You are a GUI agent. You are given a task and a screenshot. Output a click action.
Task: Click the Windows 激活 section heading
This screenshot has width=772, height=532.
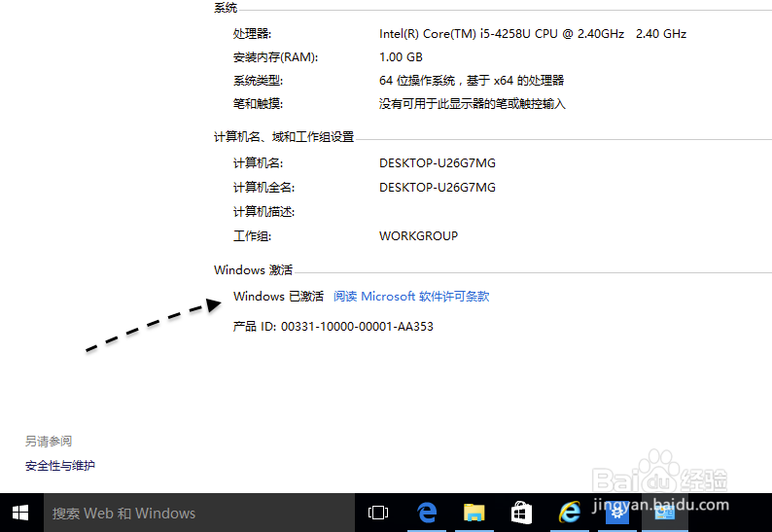point(253,270)
